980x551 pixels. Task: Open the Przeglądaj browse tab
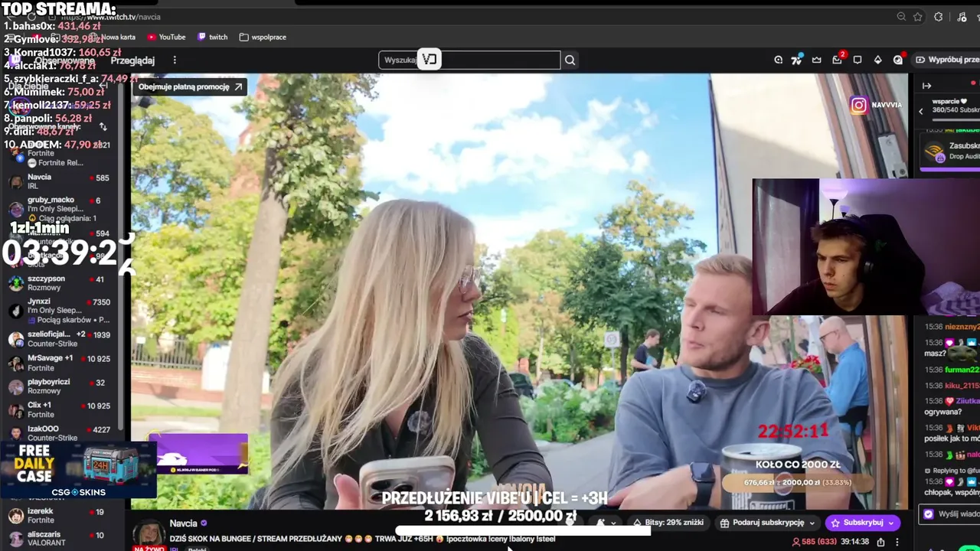pos(132,60)
